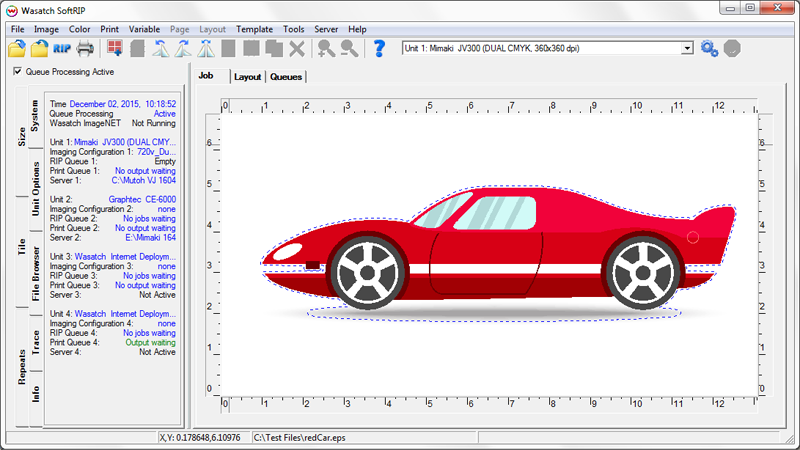
Task: Click the Unit 3 Wasatch Internet Deploym link
Action: tap(126, 256)
